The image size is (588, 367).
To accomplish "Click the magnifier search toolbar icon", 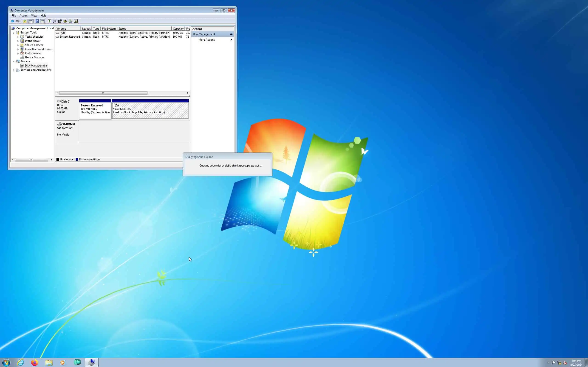I will [71, 21].
